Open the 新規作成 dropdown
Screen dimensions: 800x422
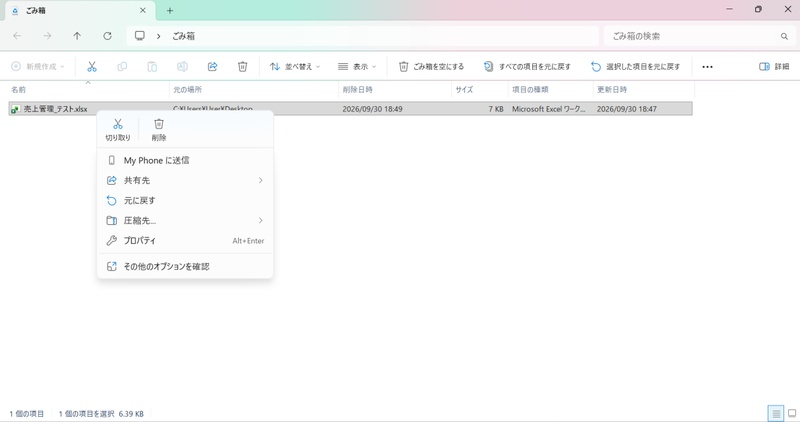(38, 66)
